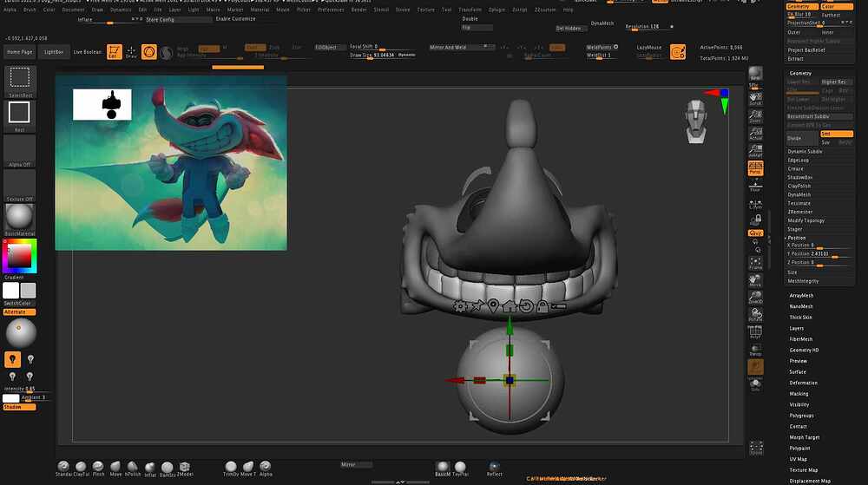Click the Floor grid icon
Viewport: 868px width, 485px height.
pos(755,186)
